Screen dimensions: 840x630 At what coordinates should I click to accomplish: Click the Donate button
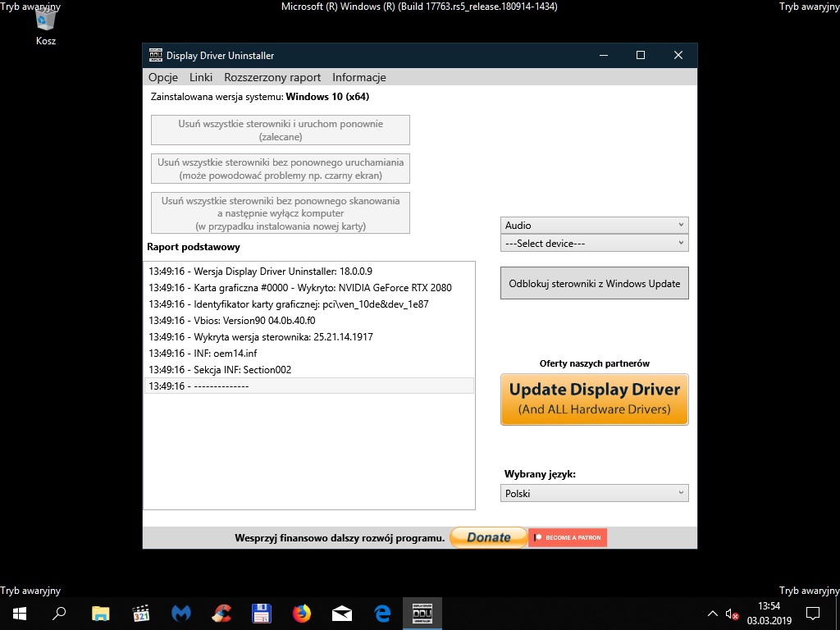click(x=489, y=537)
